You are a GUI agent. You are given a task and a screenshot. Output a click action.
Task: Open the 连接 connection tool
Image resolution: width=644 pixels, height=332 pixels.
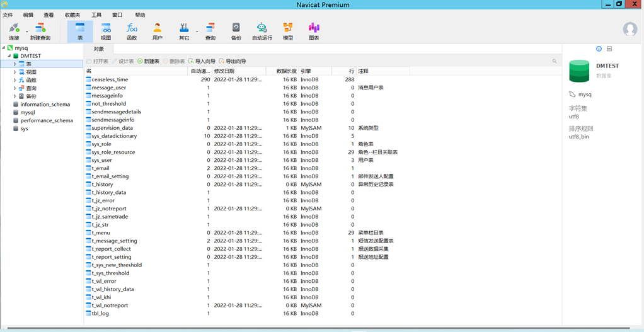click(14, 31)
